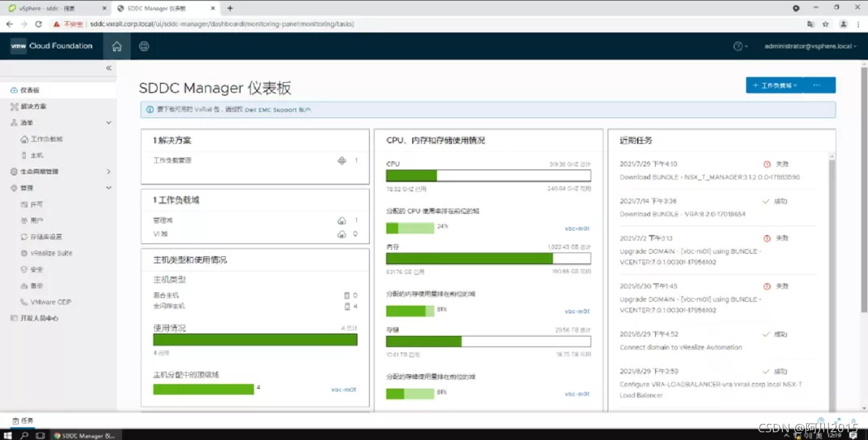Screen dimensions: 868x440
Task: Click the Chrome translate icon in the address bar
Action: (x=811, y=24)
